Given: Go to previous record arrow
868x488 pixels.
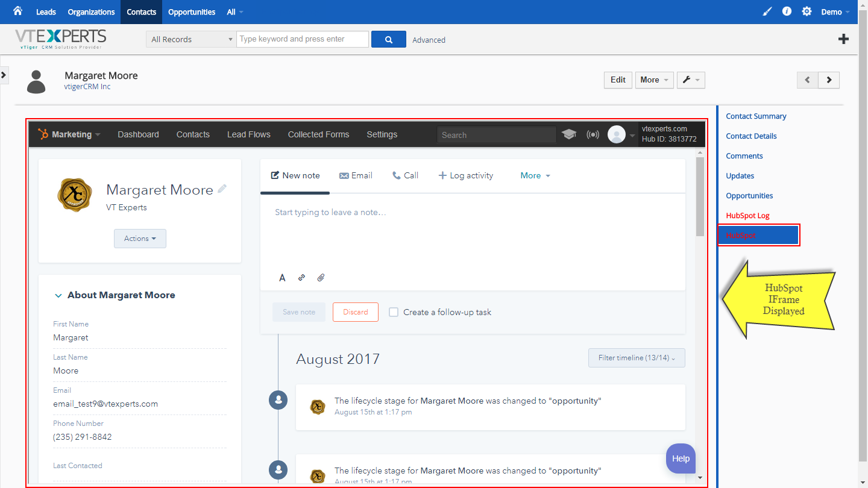Looking at the screenshot, I should (808, 80).
